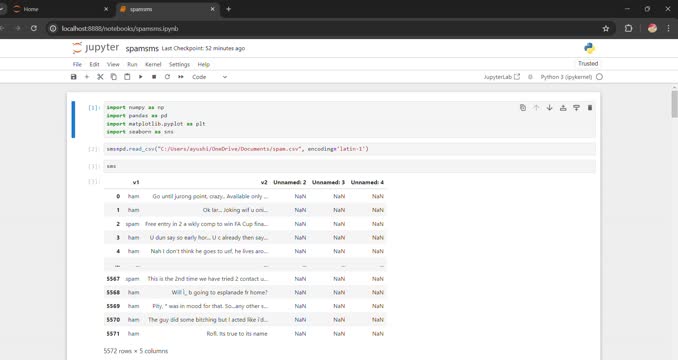Bookmark this page with the star icon

point(606,29)
